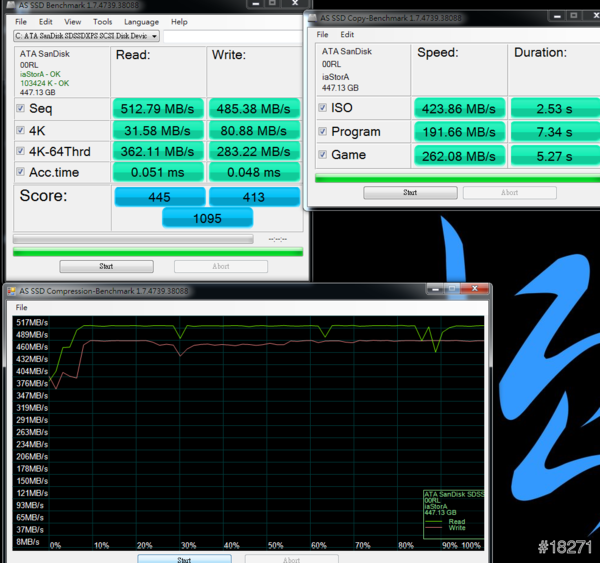Open File menu in the Compression-Benchmark window

21,307
